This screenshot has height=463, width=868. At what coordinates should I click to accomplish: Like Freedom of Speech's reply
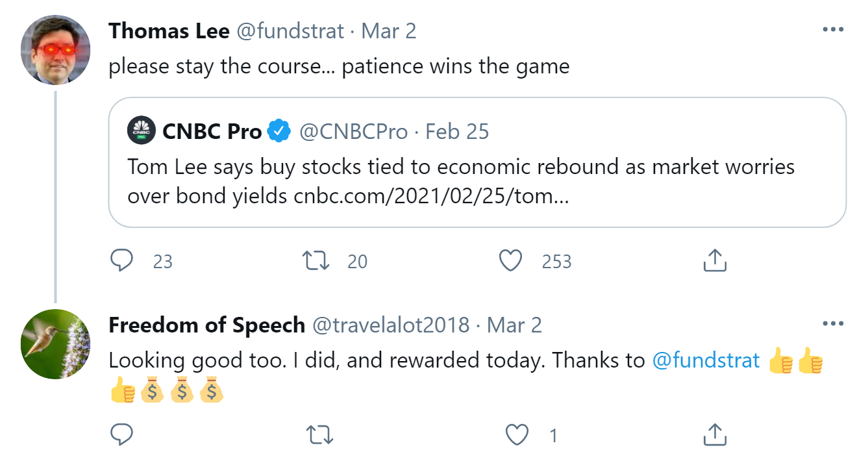point(517,434)
